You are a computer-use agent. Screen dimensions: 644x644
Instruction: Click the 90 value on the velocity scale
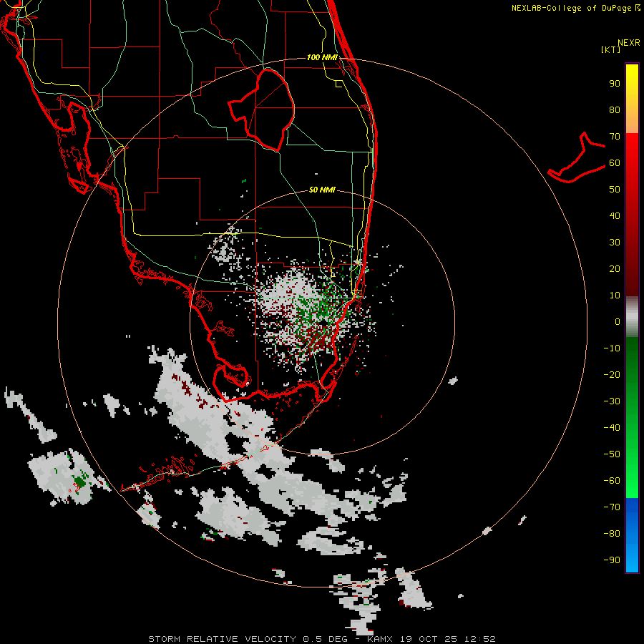[x=615, y=84]
